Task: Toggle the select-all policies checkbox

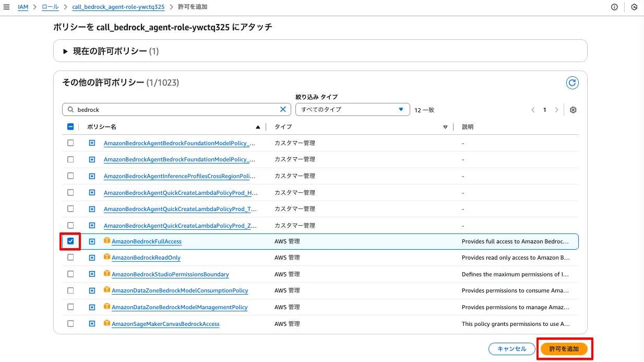Action: (70, 126)
